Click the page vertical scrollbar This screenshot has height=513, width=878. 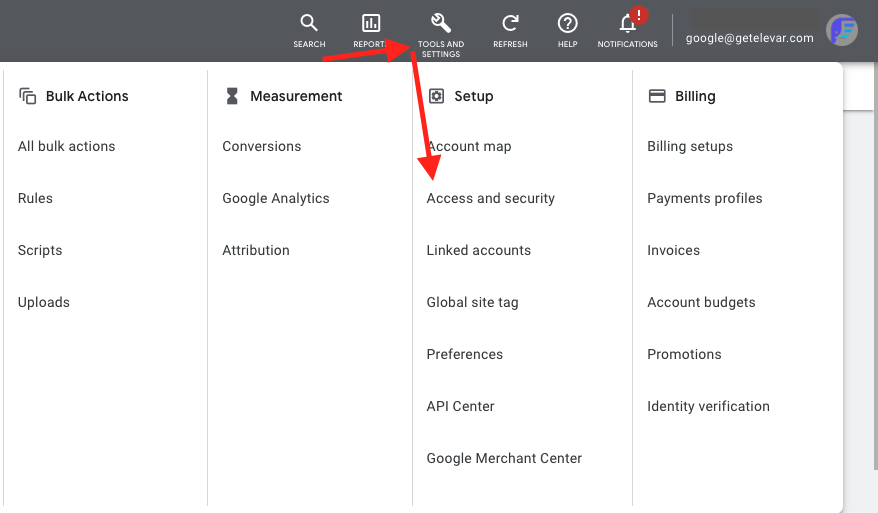tap(875, 266)
